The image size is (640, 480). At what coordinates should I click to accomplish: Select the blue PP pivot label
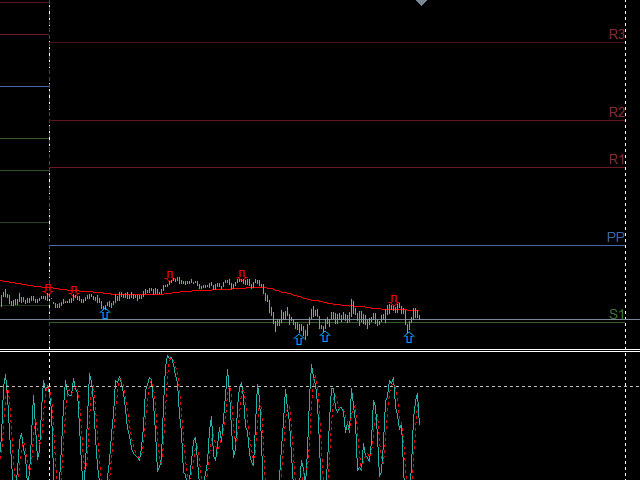[616, 237]
